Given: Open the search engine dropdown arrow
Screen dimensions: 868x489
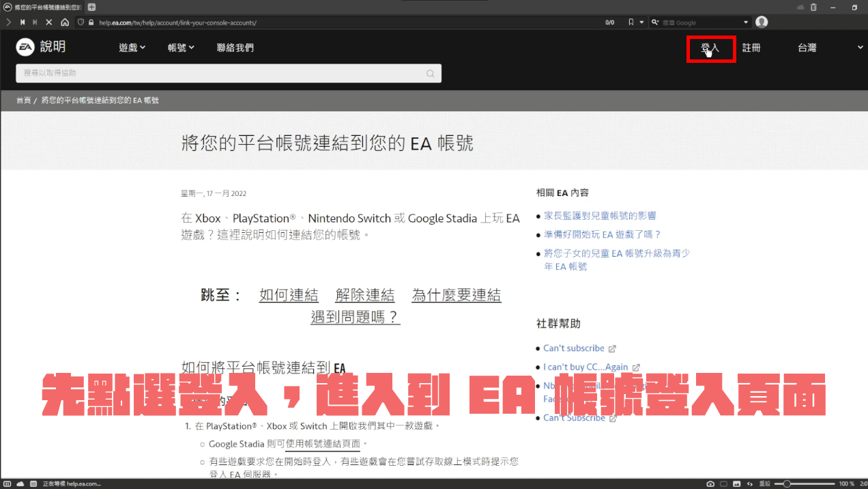Looking at the screenshot, I should 746,22.
